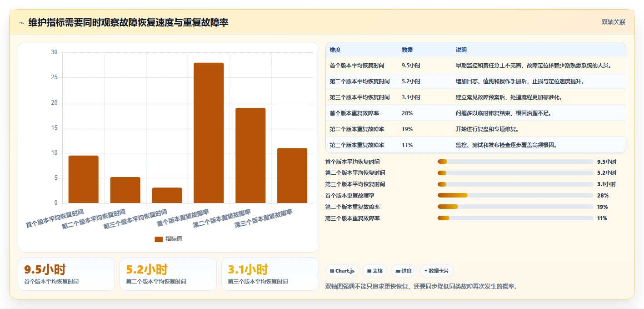Click table cell 第三个版本重复故障率
Screen dimensions: 644x309
click(357, 145)
